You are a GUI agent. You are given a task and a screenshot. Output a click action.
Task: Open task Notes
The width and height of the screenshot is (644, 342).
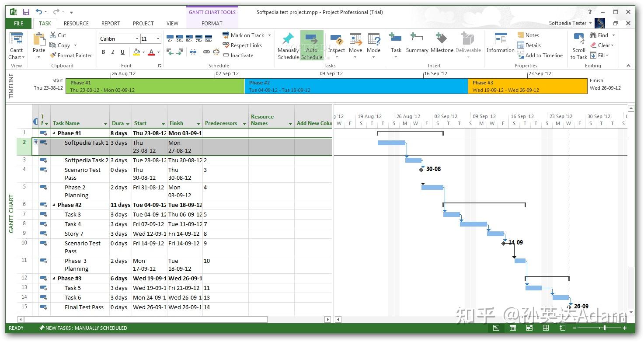(x=528, y=35)
